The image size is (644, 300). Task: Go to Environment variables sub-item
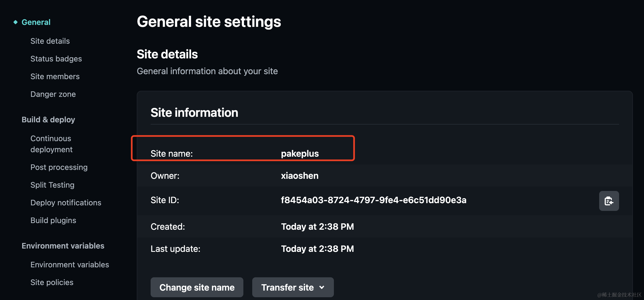point(70,265)
